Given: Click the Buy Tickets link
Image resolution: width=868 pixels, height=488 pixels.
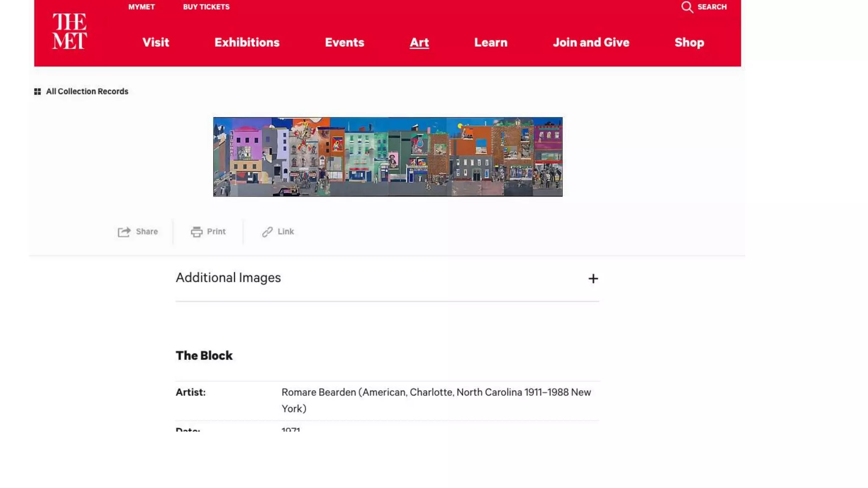Looking at the screenshot, I should (x=206, y=7).
